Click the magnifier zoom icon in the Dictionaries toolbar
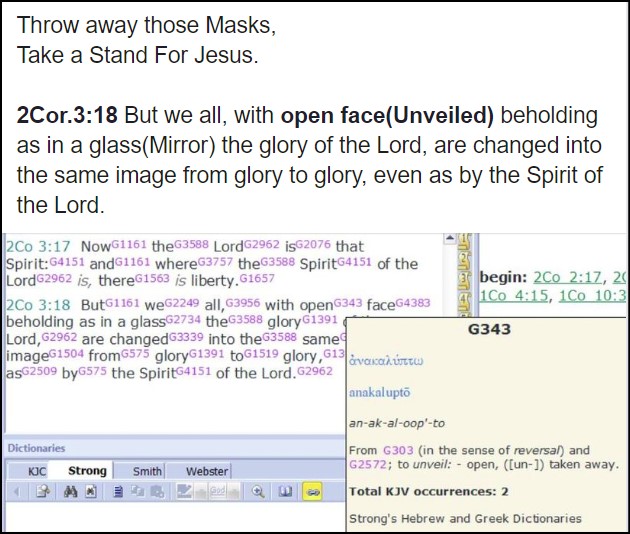 click(x=258, y=492)
